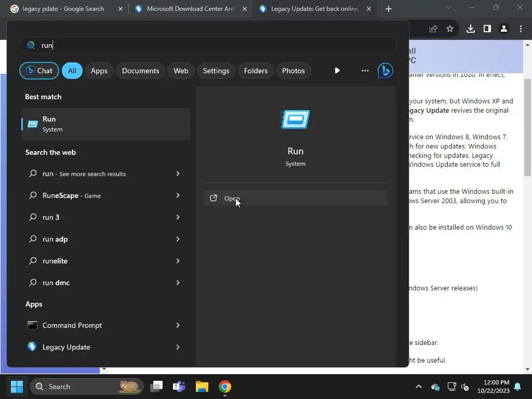Click the network tray icon
This screenshot has height=399, width=532.
[x=451, y=387]
